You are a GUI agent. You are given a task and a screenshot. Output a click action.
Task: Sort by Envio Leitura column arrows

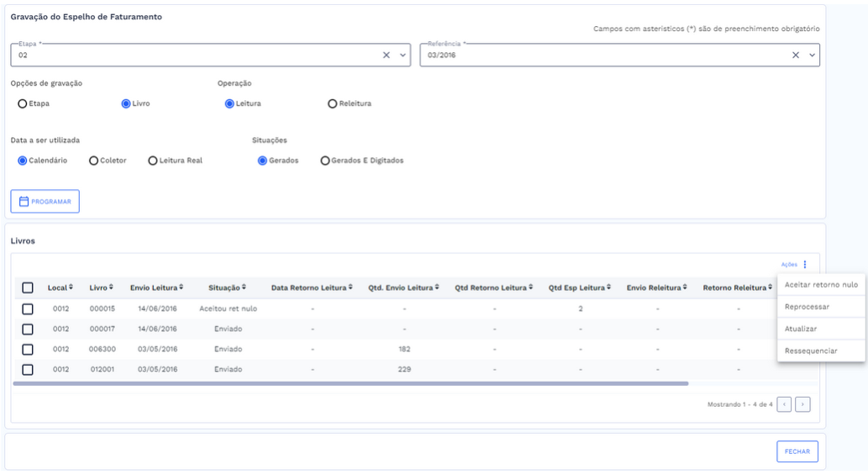[181, 288]
